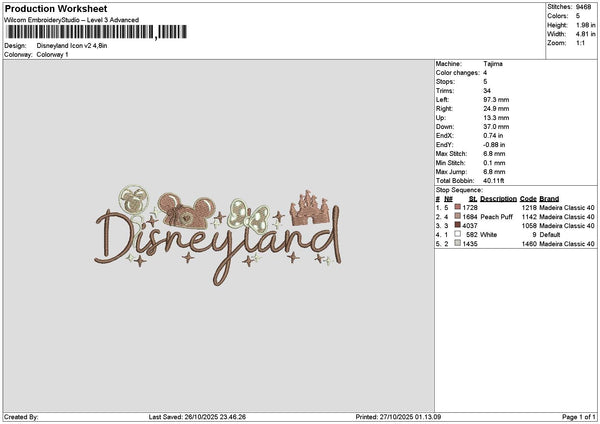Click the Disneyland embroidery design preview

click(x=218, y=236)
